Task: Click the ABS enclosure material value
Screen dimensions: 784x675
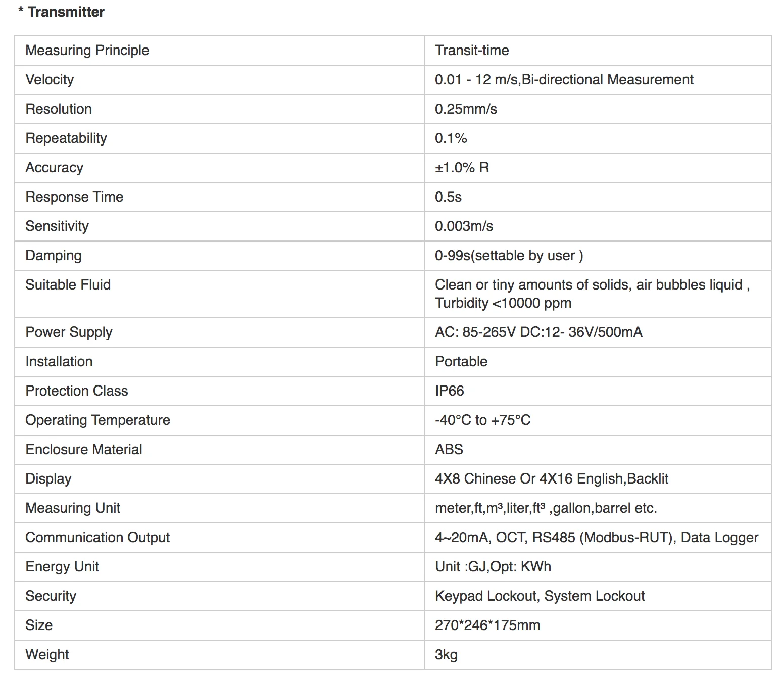Action: click(x=449, y=450)
